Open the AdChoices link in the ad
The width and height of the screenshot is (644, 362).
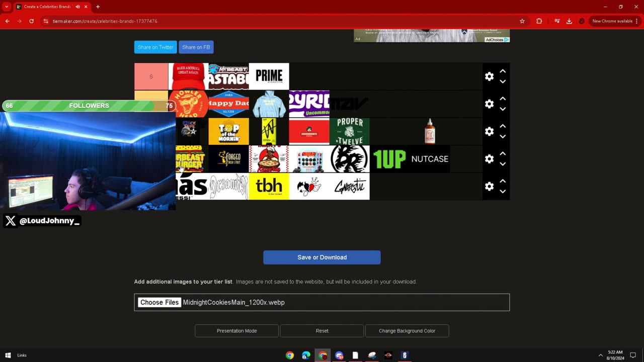(497, 40)
